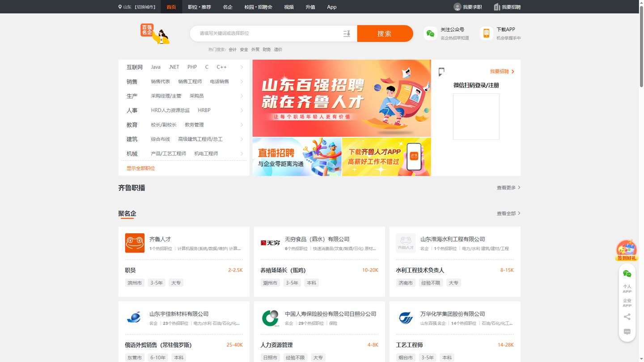Expand the 机械 category arrow
Screen dimensions: 644x362
241,154
